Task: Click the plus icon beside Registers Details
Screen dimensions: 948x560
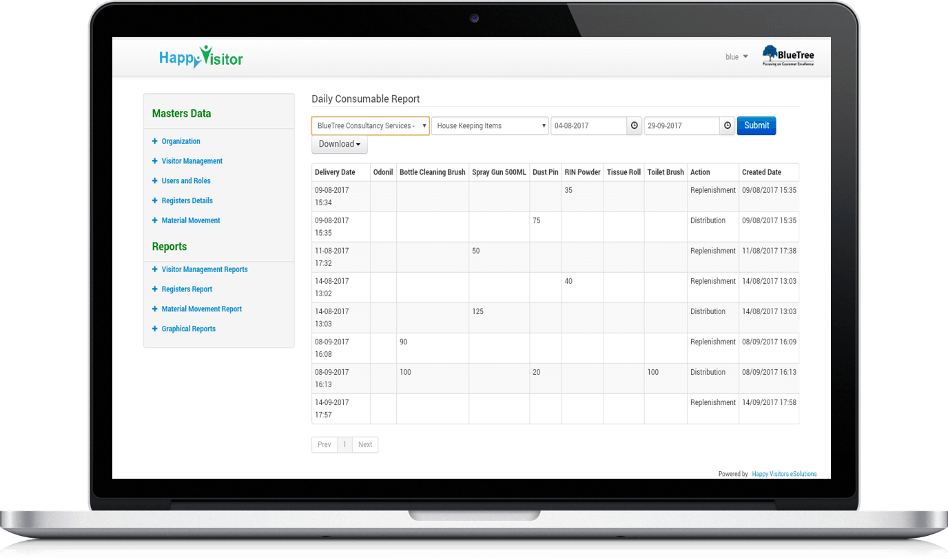Action: coord(155,201)
